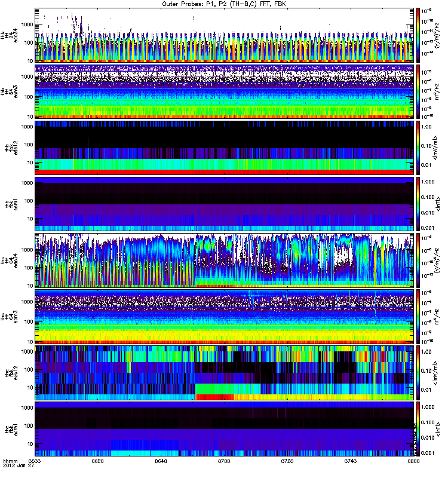
Task: Click the <|mV/m|> unit label of thc edc12 color bar
Action: coord(436,373)
